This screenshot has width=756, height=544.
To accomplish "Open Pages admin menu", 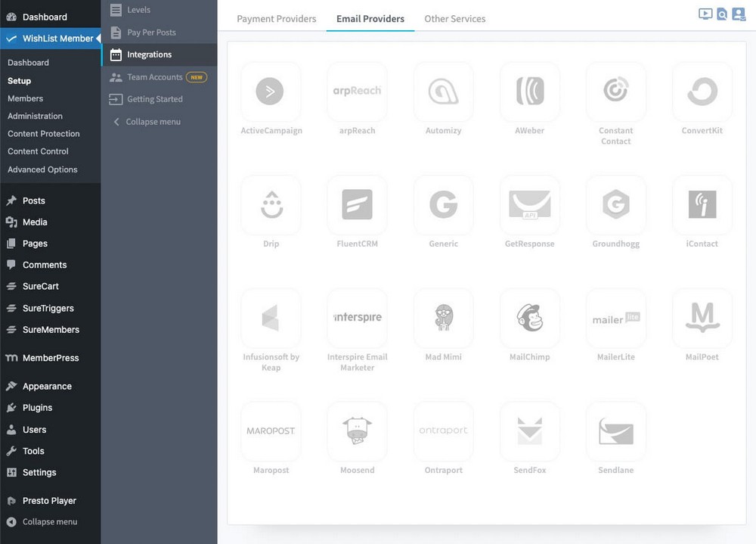I will pos(50,244).
